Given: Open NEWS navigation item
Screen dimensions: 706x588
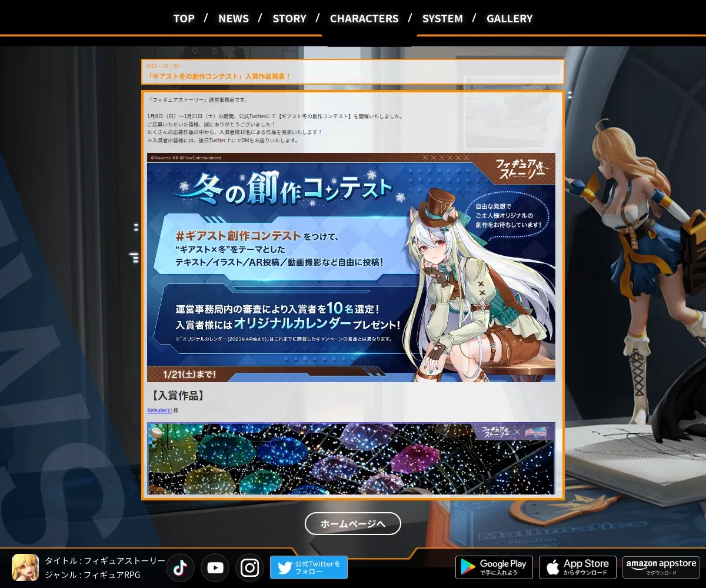Looking at the screenshot, I should [x=234, y=18].
